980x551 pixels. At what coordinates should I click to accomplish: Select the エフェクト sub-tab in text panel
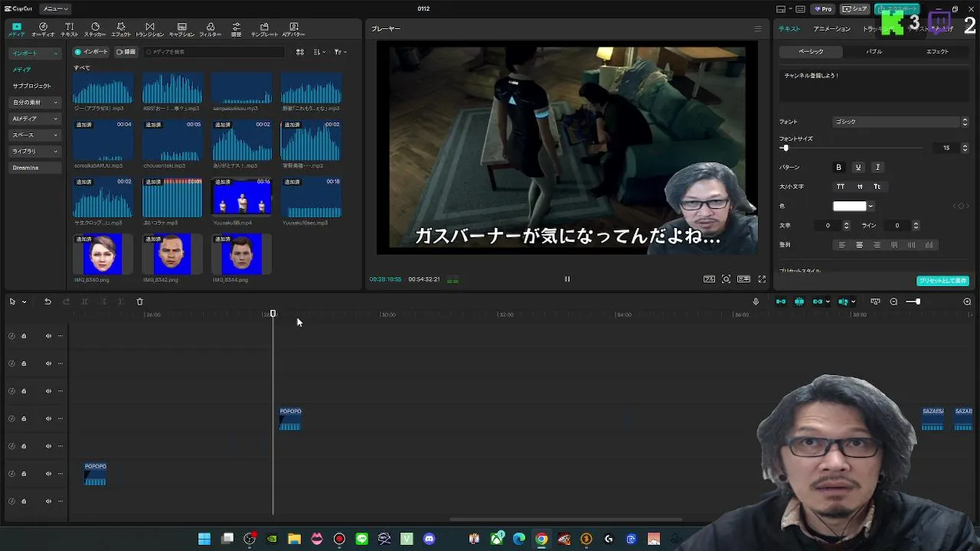tap(938, 52)
